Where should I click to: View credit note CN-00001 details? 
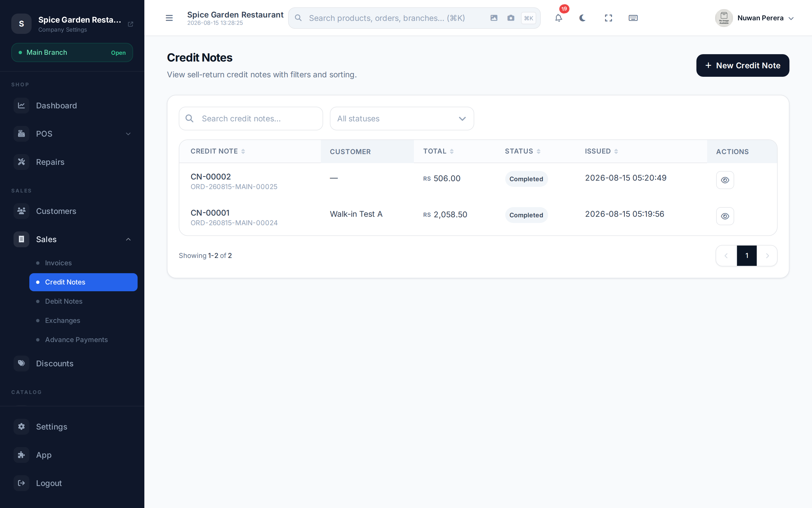tap(725, 216)
